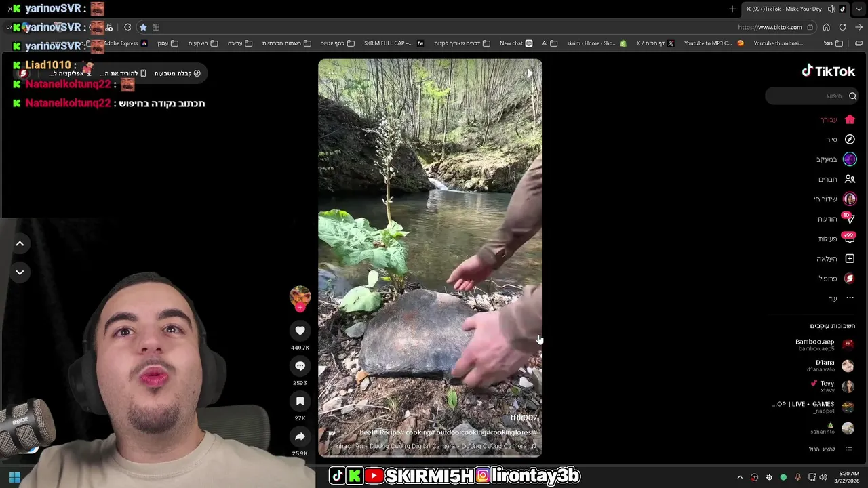Image resolution: width=868 pixels, height=488 pixels.
Task: Open the skrim - Home - Shopify bookmark
Action: (597, 43)
